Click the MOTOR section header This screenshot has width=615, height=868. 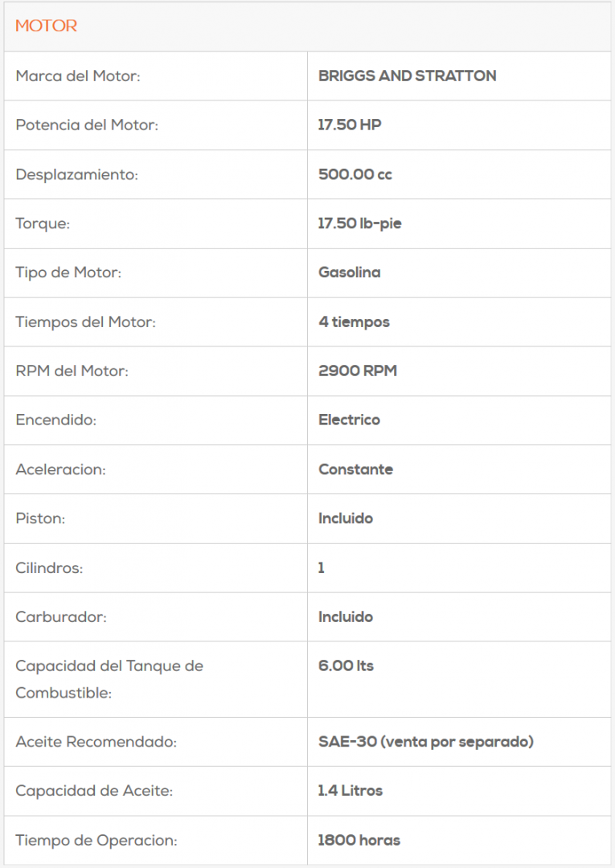[47, 26]
